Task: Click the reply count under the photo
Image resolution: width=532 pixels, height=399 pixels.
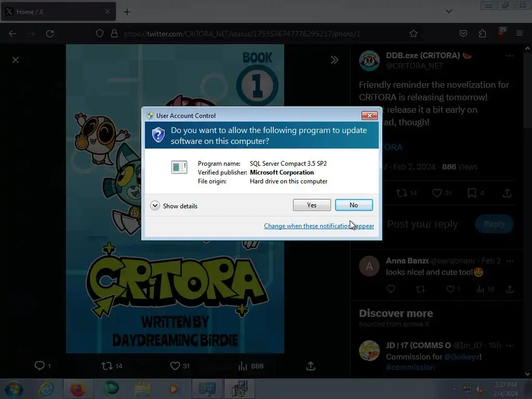Action: 43,366
